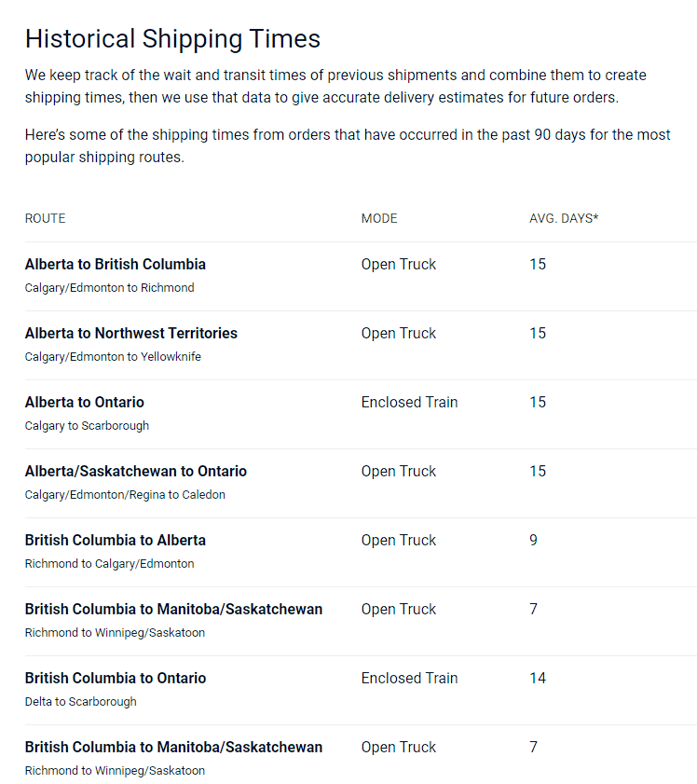Click Calgary to Scarborough subtitle
Image resolution: width=697 pixels, height=784 pixels.
point(87,425)
